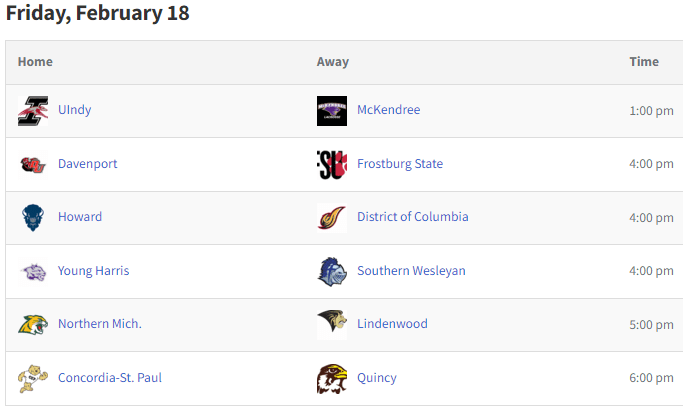
Task: Click the Southern Wesleyan knight logo
Action: click(332, 272)
